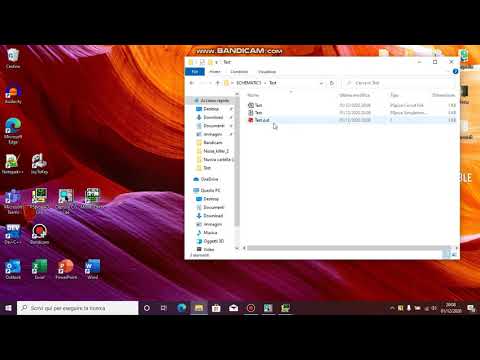This screenshot has width=480, height=360.
Task: Select Desktop under Accesso rapido
Action: (x=211, y=109)
